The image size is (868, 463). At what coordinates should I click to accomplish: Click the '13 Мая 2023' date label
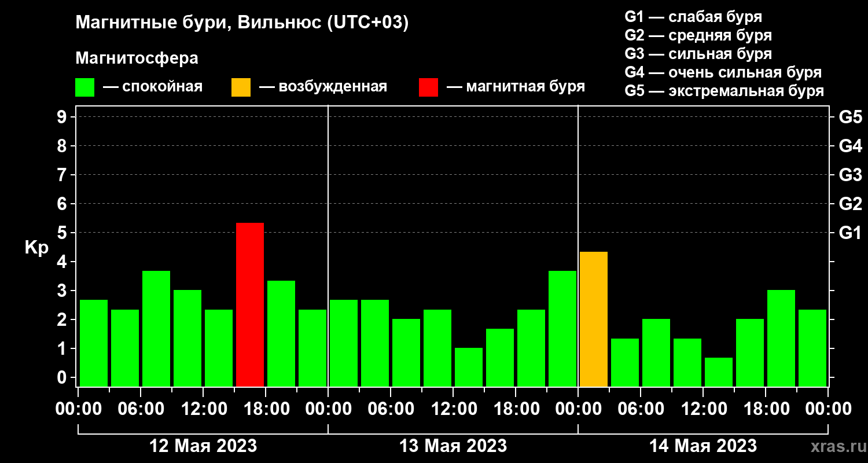453,446
